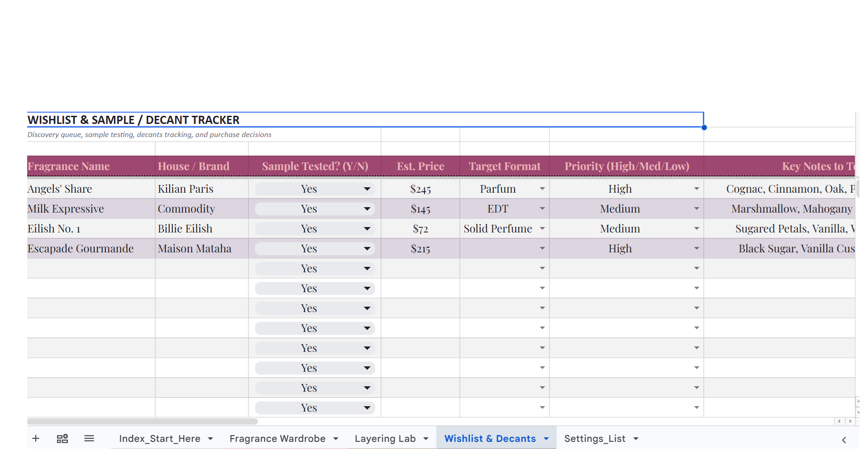Open Sample Tested dropdown for Escapade Gourmande
Viewport: 868px width, 450px height.
coord(367,249)
